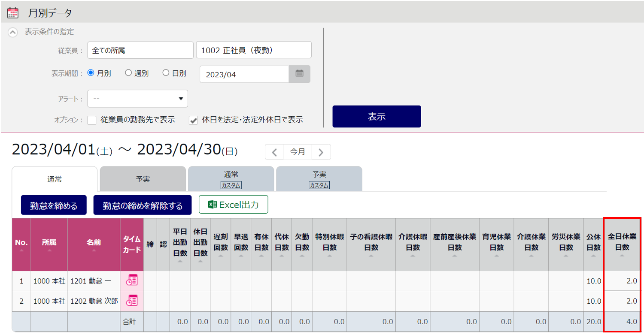Uncheck 休日を法定・法定外休日で表示 option
Screen dimensions: 644x335
coord(193,120)
